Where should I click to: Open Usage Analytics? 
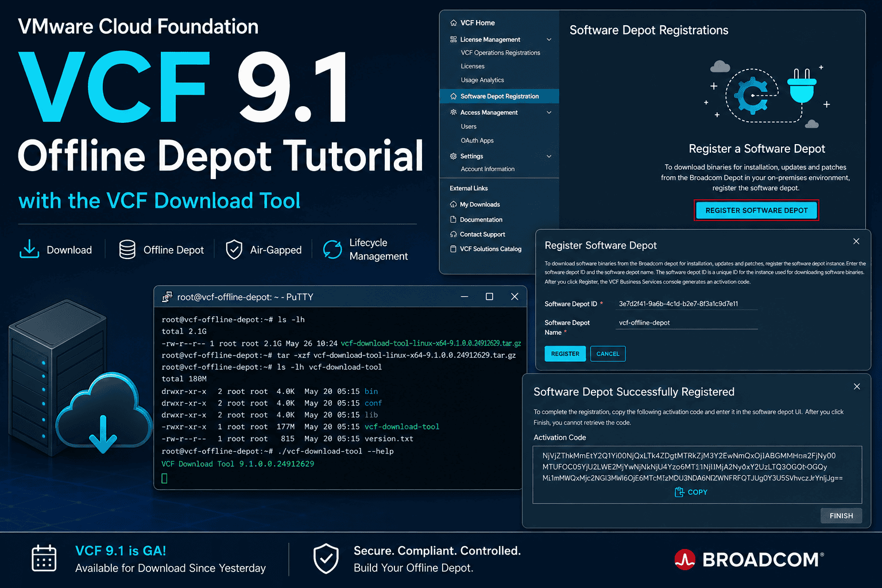(482, 80)
